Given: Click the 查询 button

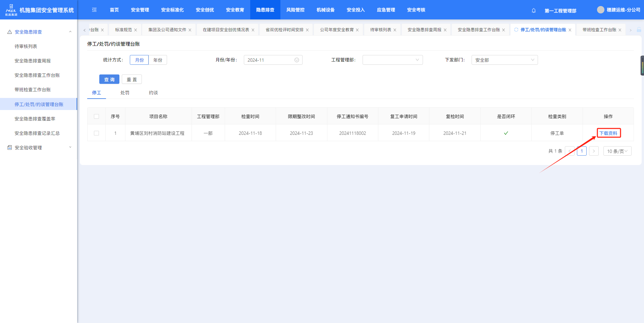Looking at the screenshot, I should [109, 79].
